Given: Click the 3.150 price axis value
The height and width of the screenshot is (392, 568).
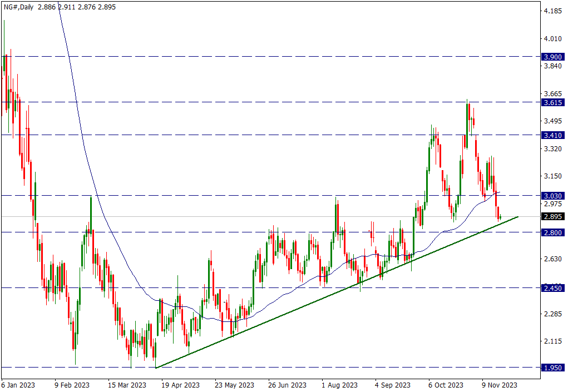Looking at the screenshot, I should tap(553, 176).
